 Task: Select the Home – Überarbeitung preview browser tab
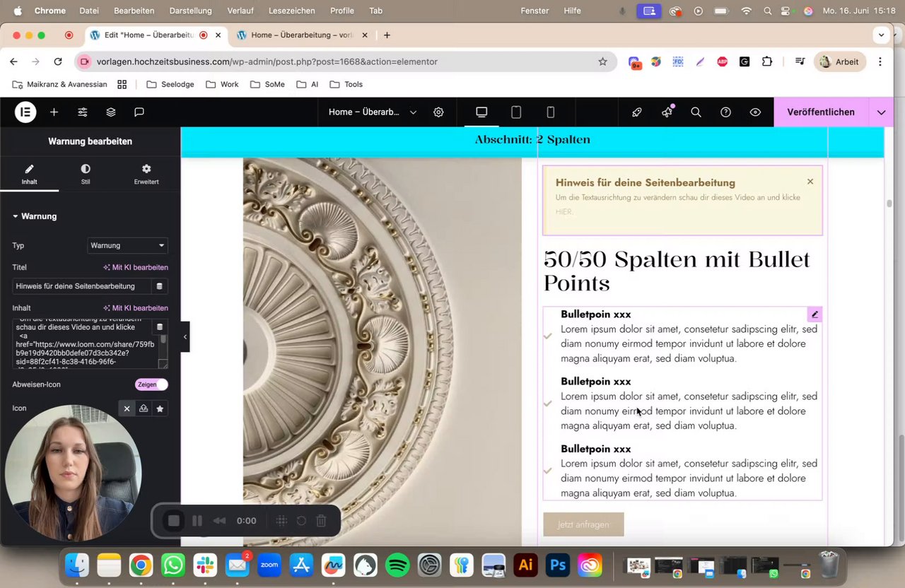(302, 35)
